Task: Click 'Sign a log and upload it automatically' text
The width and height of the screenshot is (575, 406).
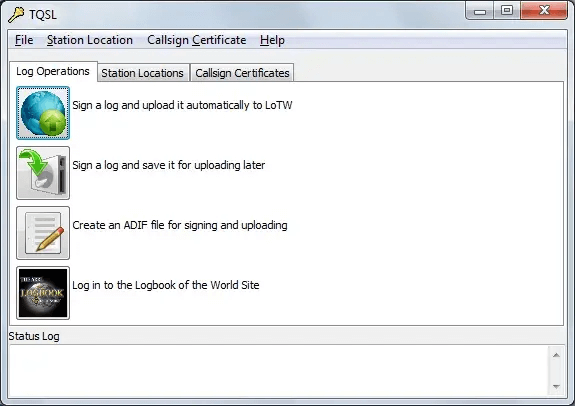Action: [182, 105]
